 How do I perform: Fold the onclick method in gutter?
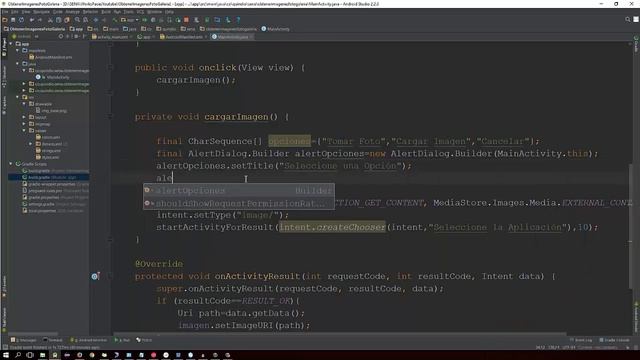tap(110, 67)
